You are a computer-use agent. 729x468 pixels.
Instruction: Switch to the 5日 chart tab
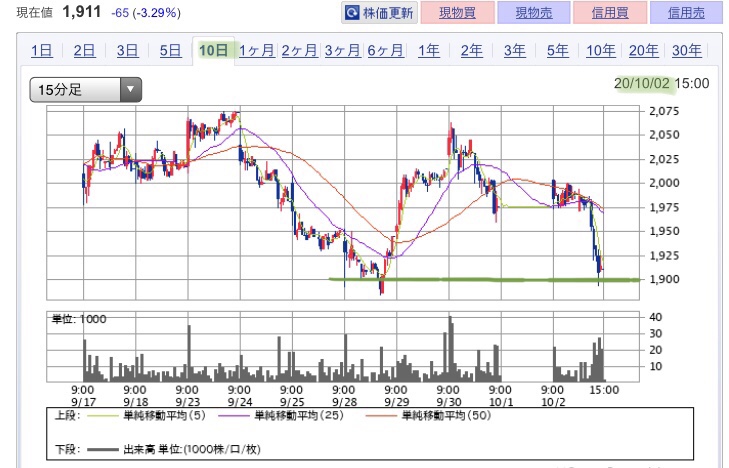pyautogui.click(x=171, y=50)
